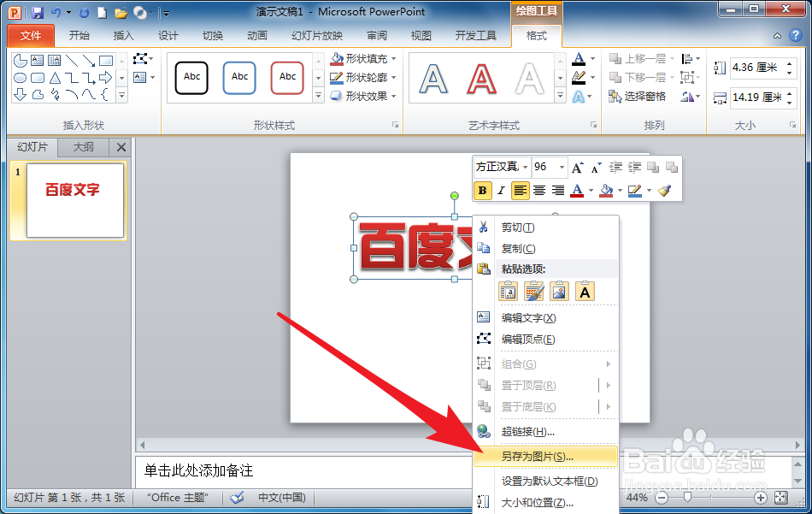Choose Set as Default Text Box
This screenshot has height=514, width=812.
coord(546,482)
